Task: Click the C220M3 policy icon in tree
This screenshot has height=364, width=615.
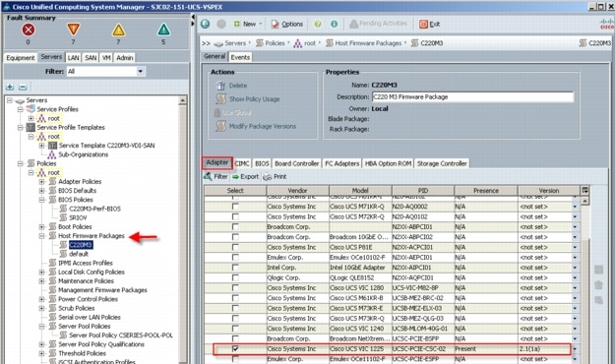Action: (x=63, y=245)
